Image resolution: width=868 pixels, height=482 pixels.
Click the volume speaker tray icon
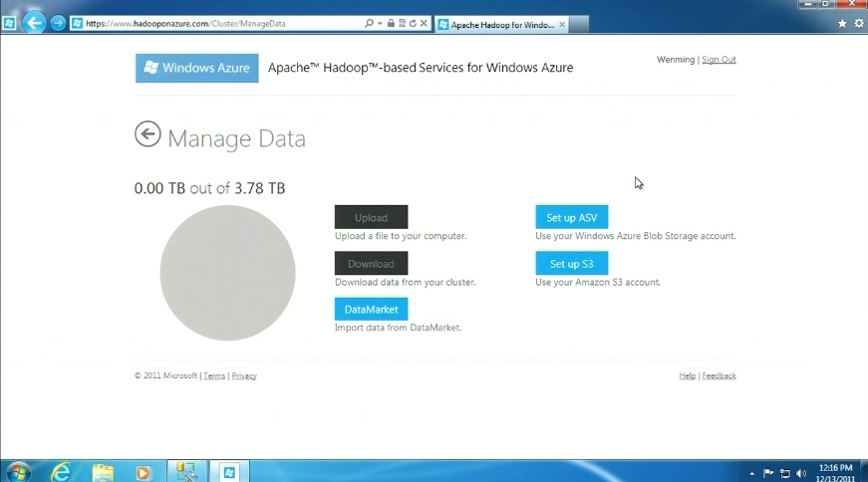[x=801, y=473]
